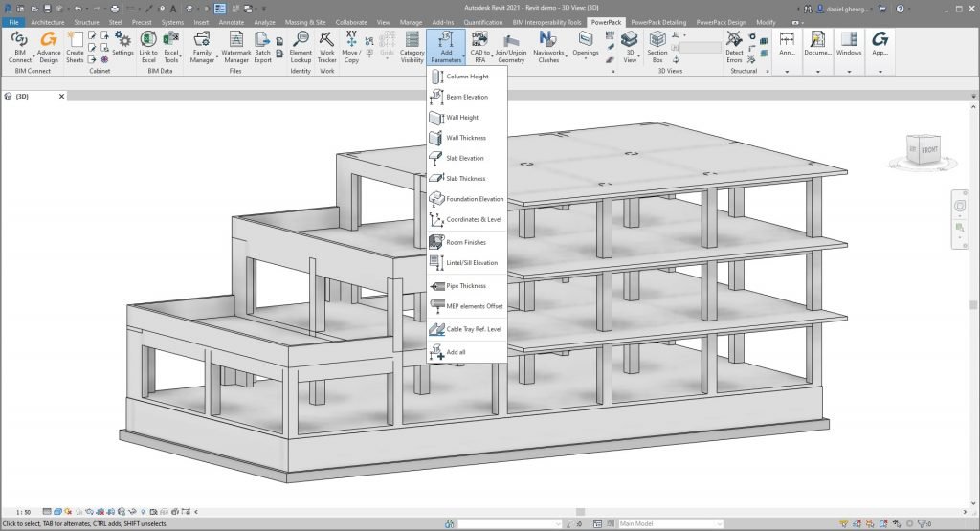Choose Foundation Elevation from the parameters menu
Image resolution: width=980 pixels, height=531 pixels.
pyautogui.click(x=467, y=199)
